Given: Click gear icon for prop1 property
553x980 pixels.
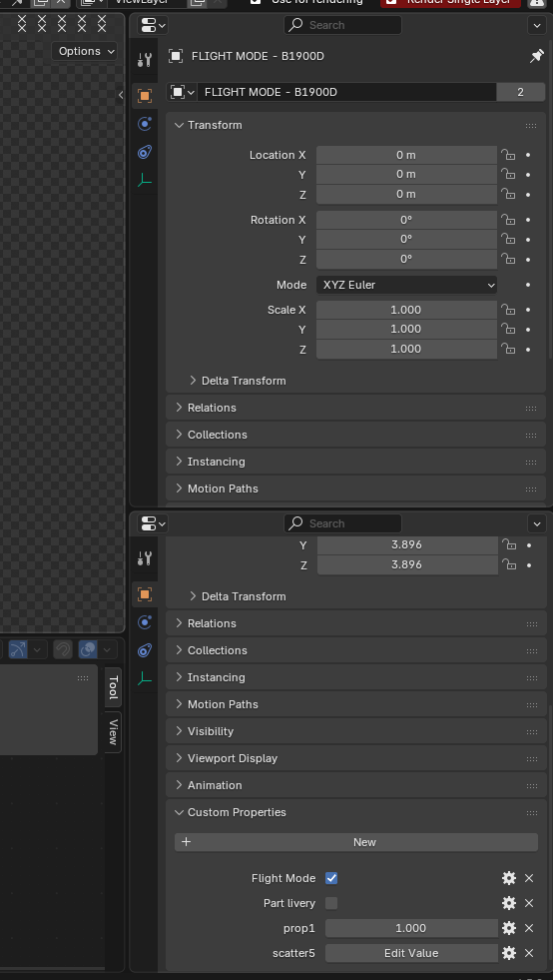Looking at the screenshot, I should (x=509, y=928).
